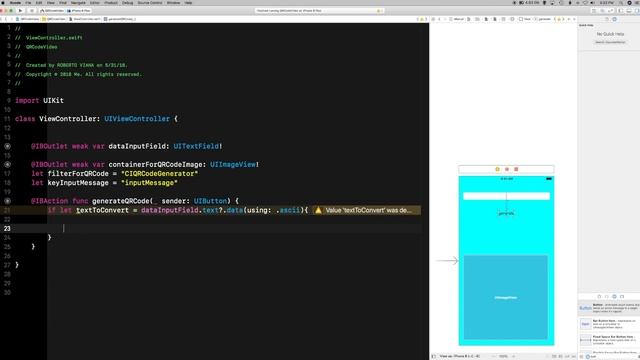
Task: Click the outlet connection circle beside containerForQRCodeImage
Action: click(7, 164)
